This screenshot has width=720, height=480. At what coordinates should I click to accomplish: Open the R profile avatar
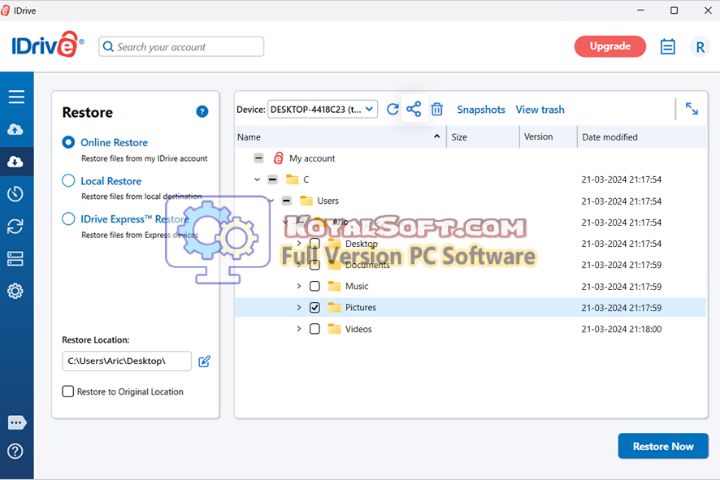click(x=700, y=47)
